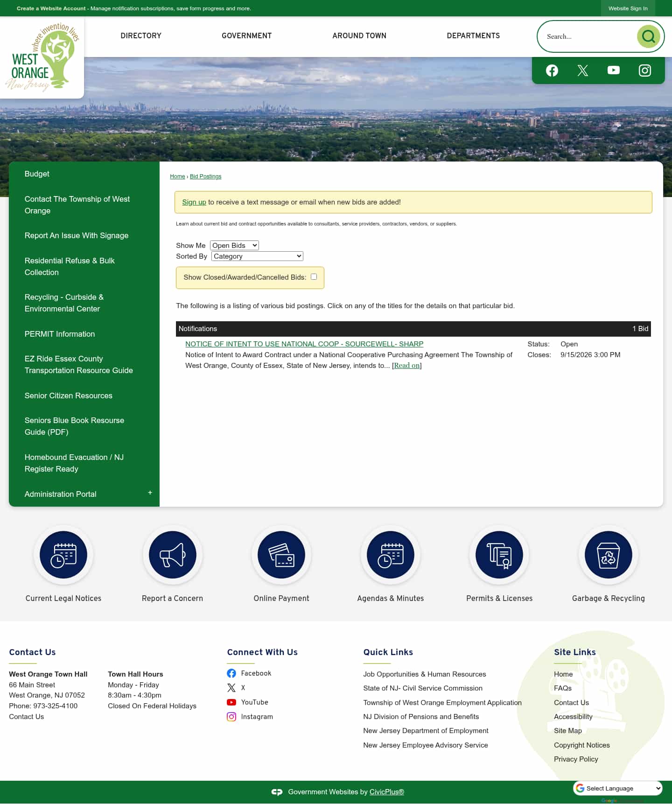
Task: Select Contact The Township of West Orange
Action: pyautogui.click(x=77, y=205)
